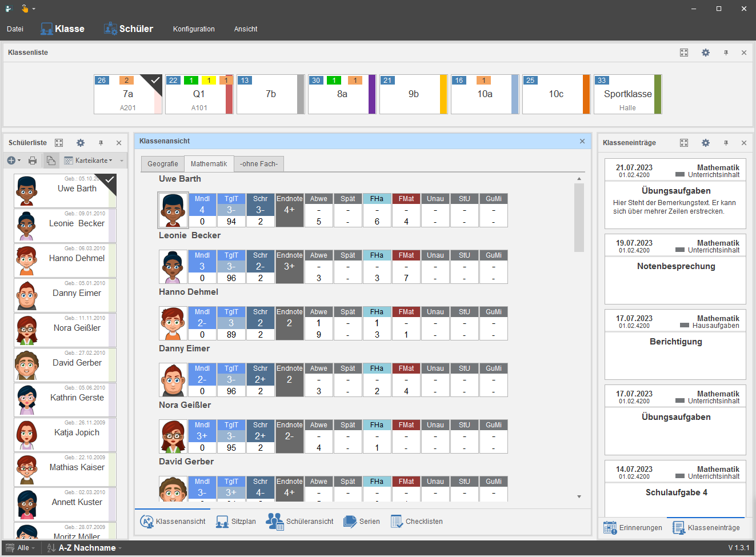Open the Konfiguration menu
Screen dimensions: 756x557
click(x=194, y=29)
